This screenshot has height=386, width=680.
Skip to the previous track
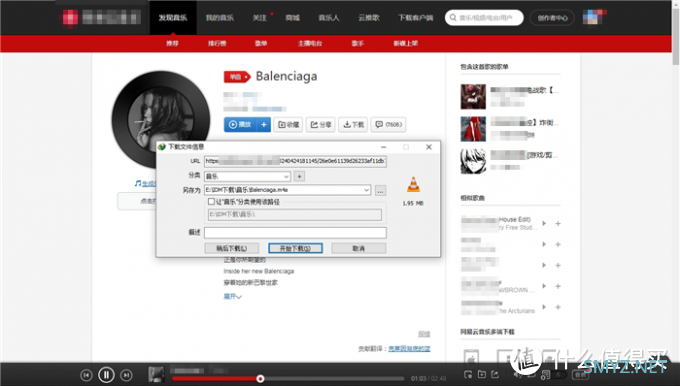pyautogui.click(x=86, y=375)
